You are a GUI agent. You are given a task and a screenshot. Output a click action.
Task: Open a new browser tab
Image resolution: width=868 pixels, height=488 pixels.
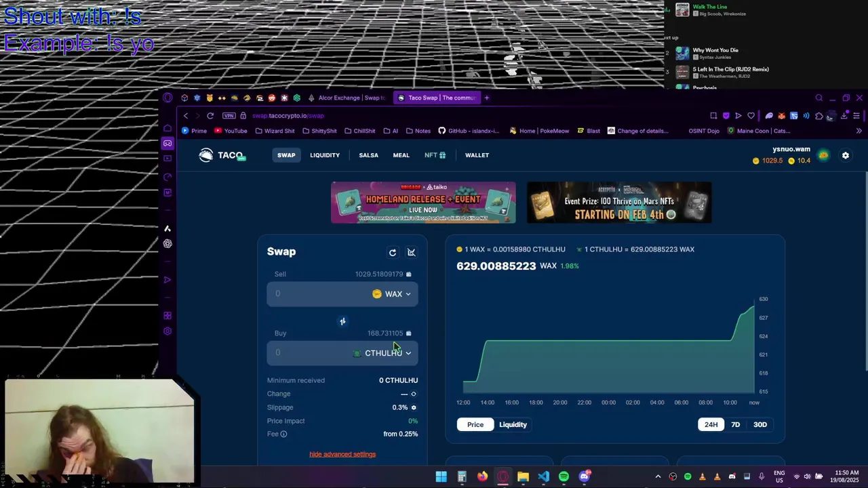point(486,98)
